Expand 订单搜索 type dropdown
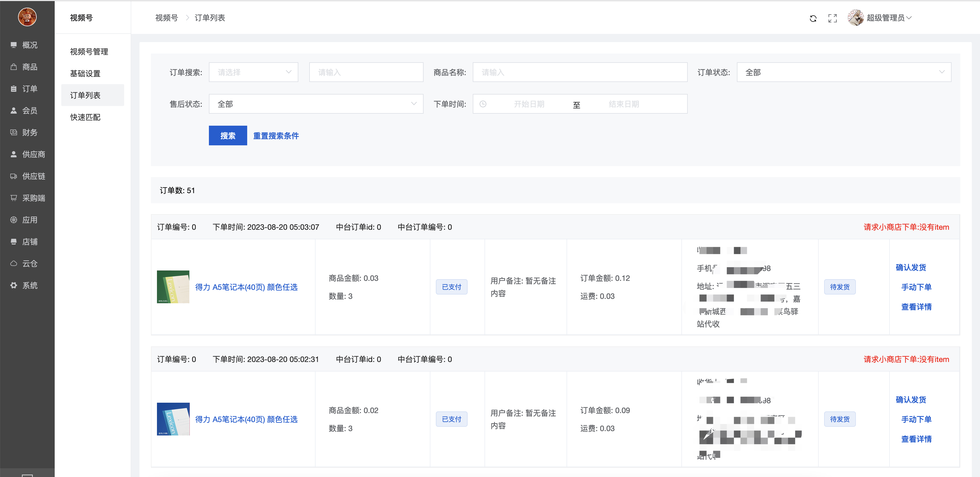This screenshot has height=477, width=980. point(253,72)
